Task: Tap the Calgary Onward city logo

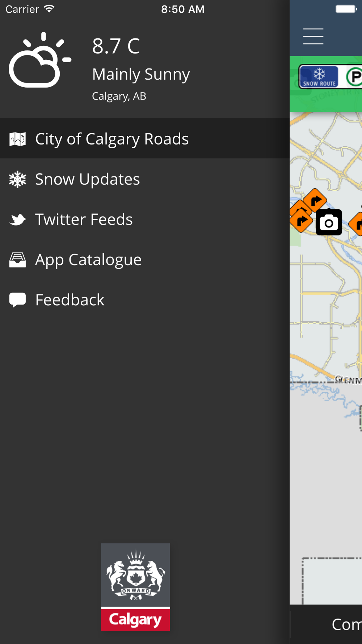Action: pyautogui.click(x=135, y=587)
